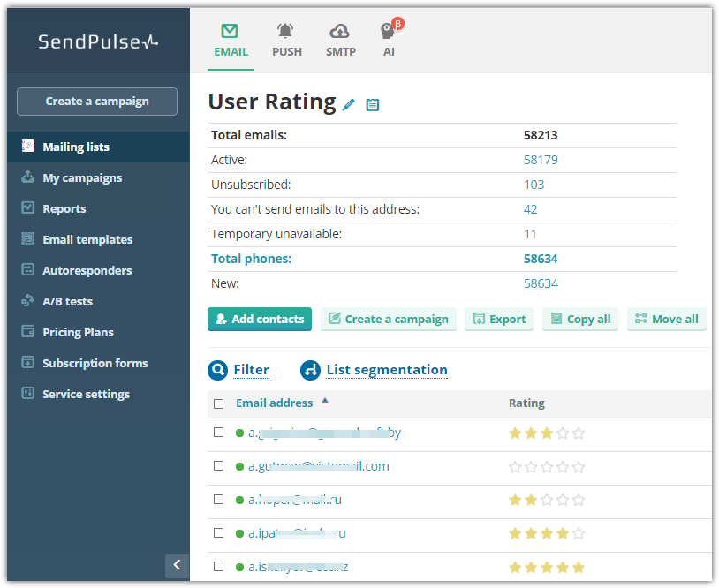Open My campaigns in the sidebar

pos(82,177)
